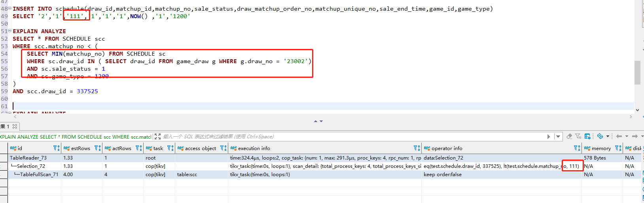Maximize the SQL text panel with expand icon
The height and width of the screenshot is (203, 644).
(157, 136)
